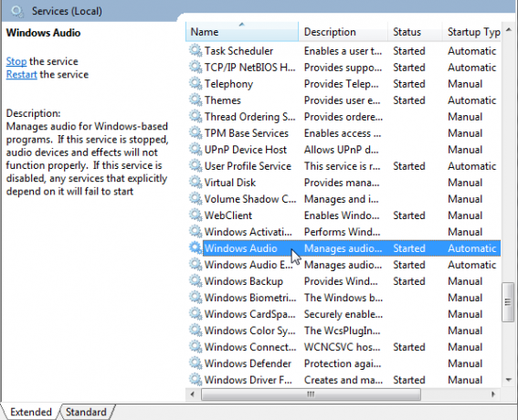Select the TPM Base Services entry

click(x=247, y=133)
